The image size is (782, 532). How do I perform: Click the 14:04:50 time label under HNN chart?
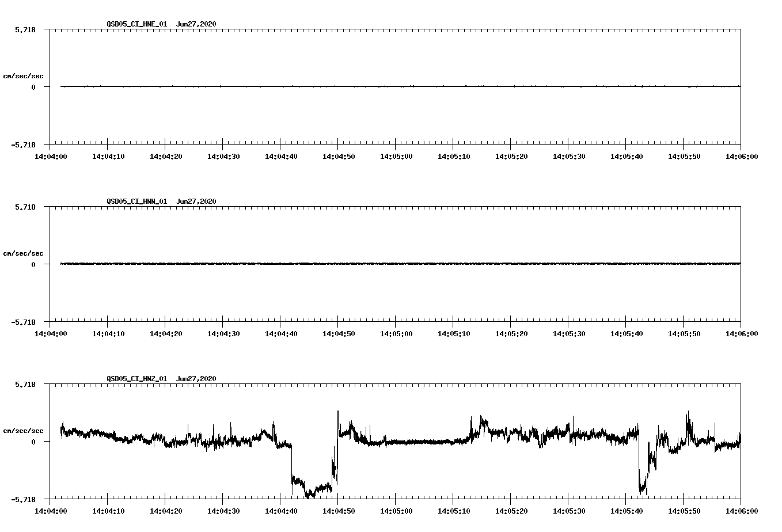(x=339, y=333)
